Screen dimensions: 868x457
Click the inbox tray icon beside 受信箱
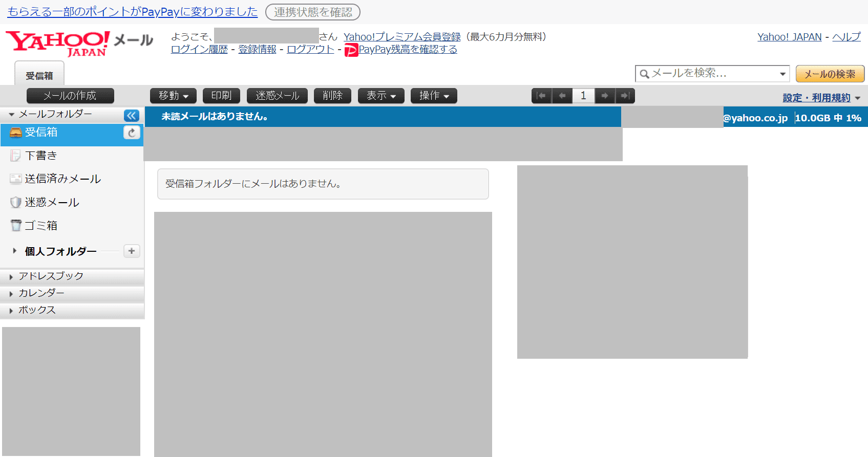[x=16, y=133]
